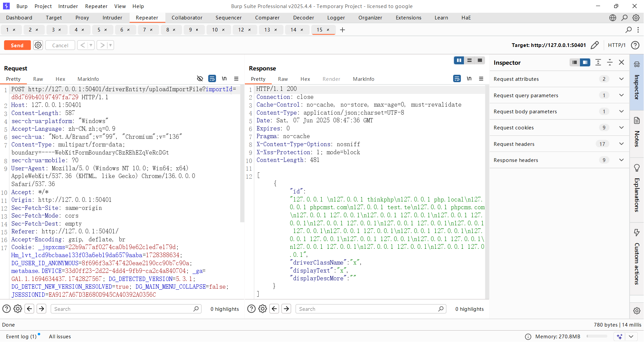Close the Inspector panel
Image resolution: width=644 pixels, height=342 pixels.
tap(622, 62)
